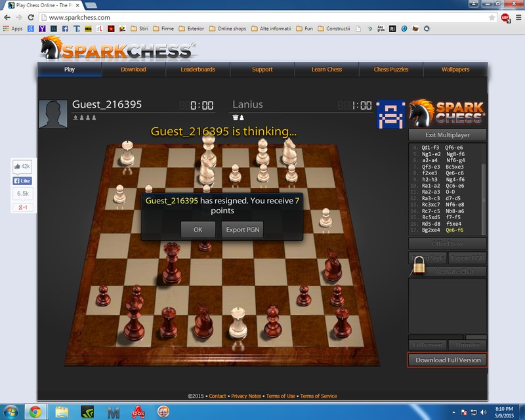Bookmark this page with the star icon

coord(492,18)
